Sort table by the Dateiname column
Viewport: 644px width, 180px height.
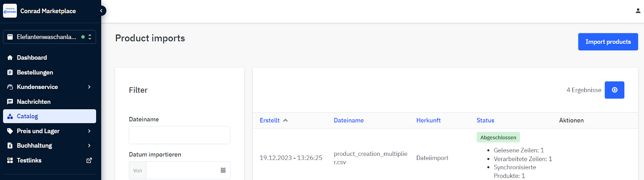pyautogui.click(x=349, y=120)
